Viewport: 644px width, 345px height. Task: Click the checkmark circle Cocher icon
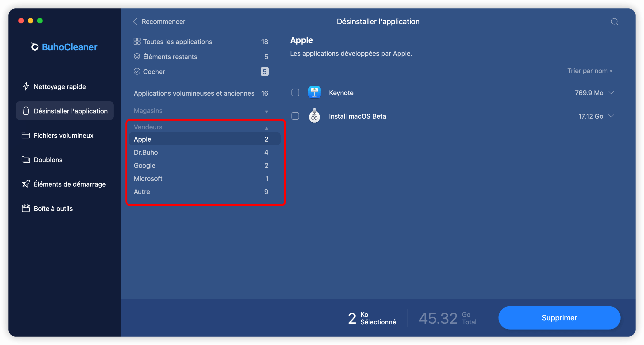137,71
